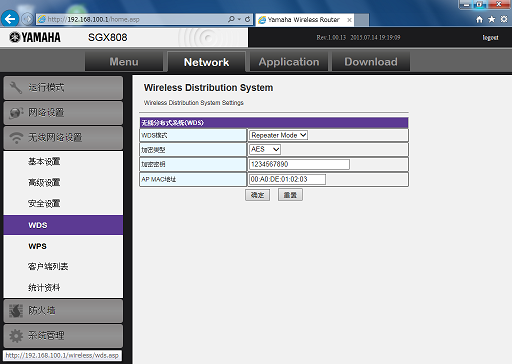
Task: Open browser tools gear icon
Action: [504, 19]
